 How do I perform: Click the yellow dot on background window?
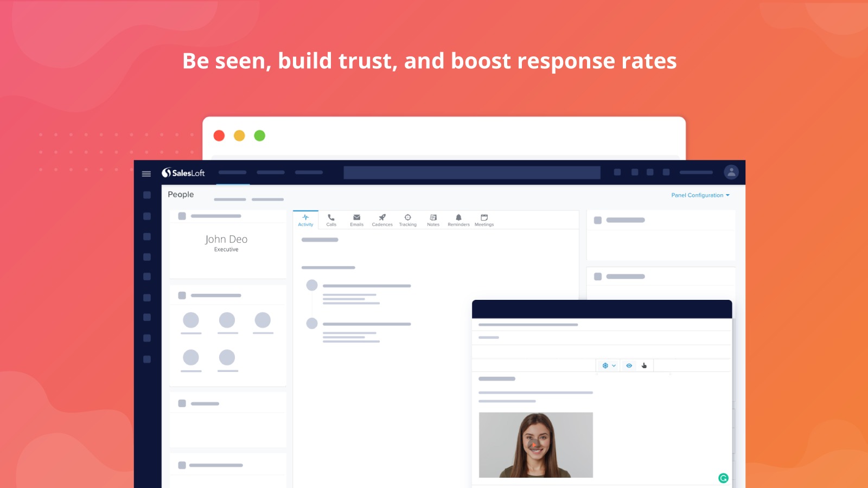239,136
